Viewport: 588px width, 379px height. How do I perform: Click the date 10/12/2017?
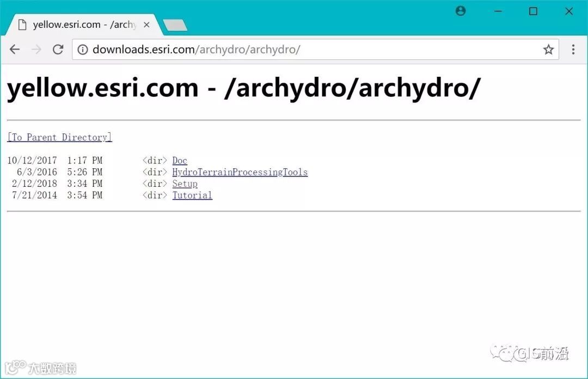[x=32, y=160]
